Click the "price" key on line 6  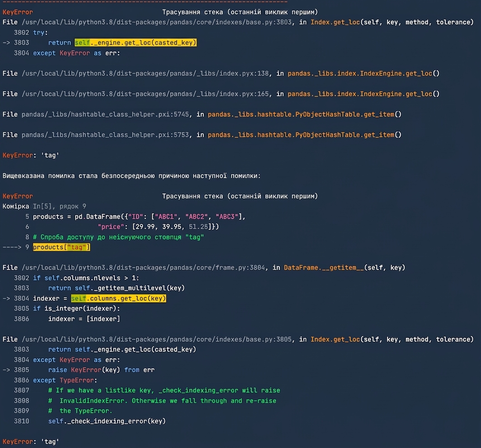tap(111, 227)
